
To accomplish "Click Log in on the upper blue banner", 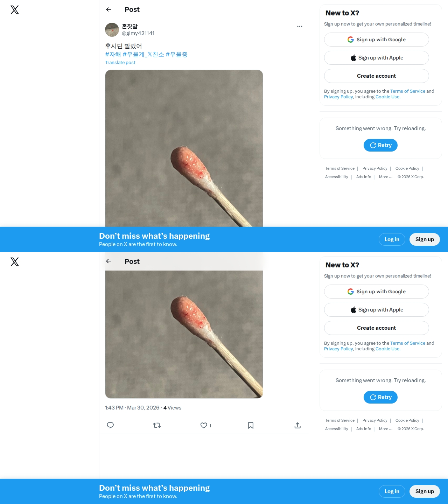I will (392, 239).
